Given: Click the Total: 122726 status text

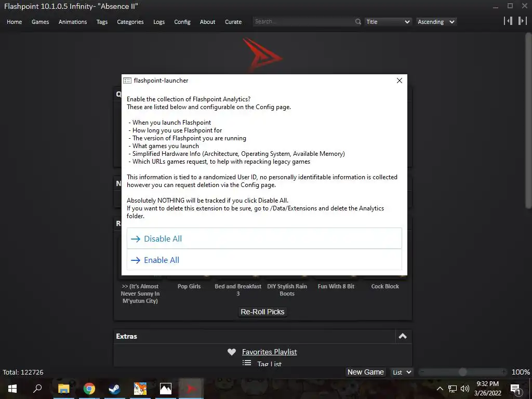Looking at the screenshot, I should click(23, 372).
